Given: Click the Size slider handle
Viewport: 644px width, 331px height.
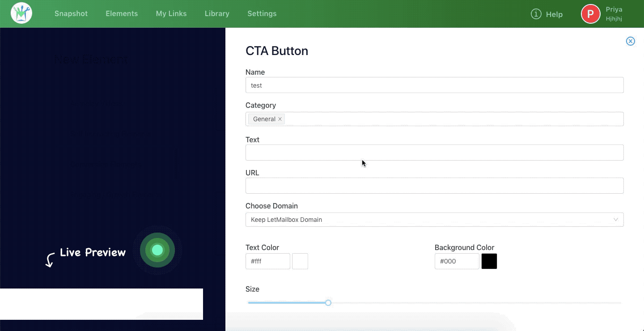Looking at the screenshot, I should pyautogui.click(x=328, y=303).
